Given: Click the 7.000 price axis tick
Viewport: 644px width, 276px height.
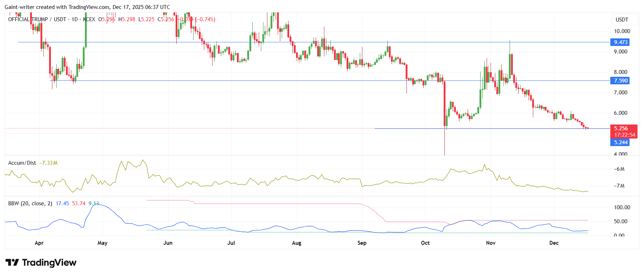Looking at the screenshot, I should 620,93.
